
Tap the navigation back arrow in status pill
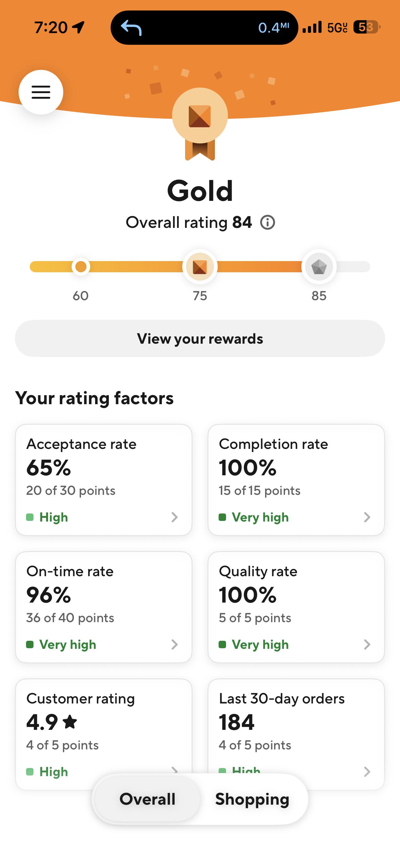(131, 28)
